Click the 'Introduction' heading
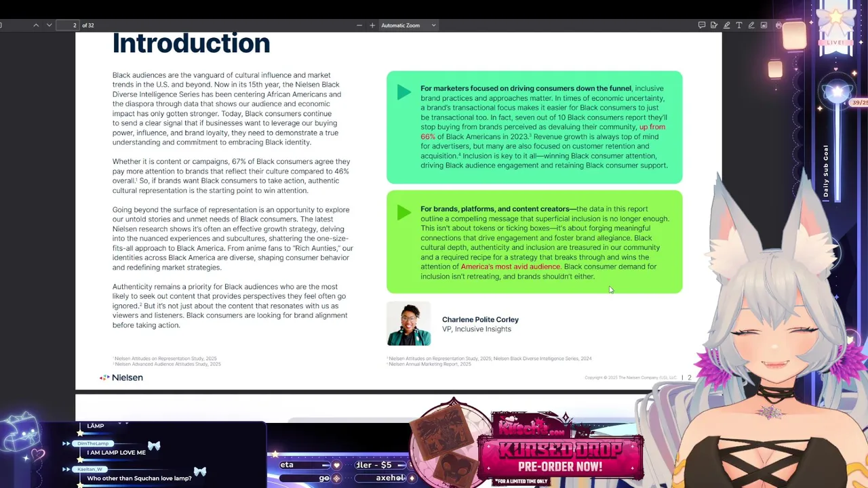This screenshot has width=868, height=488. pyautogui.click(x=191, y=43)
